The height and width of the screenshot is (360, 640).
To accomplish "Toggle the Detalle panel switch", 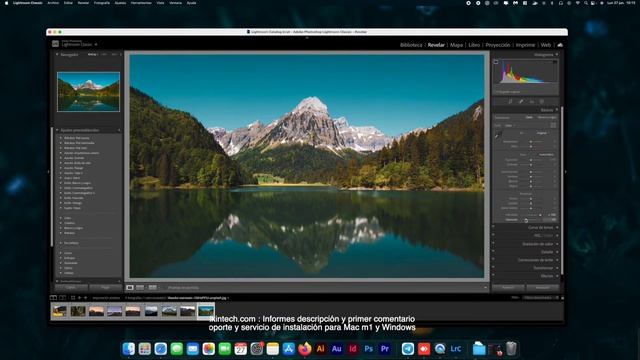I will pos(493,252).
